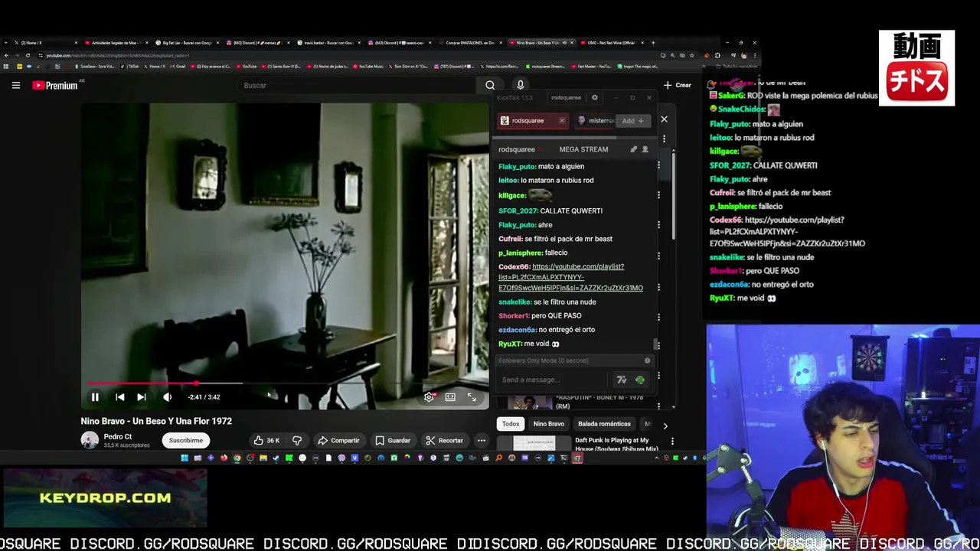Open the pinned message icon in chat header
Image resolution: width=980 pixels, height=551 pixels.
[633, 149]
